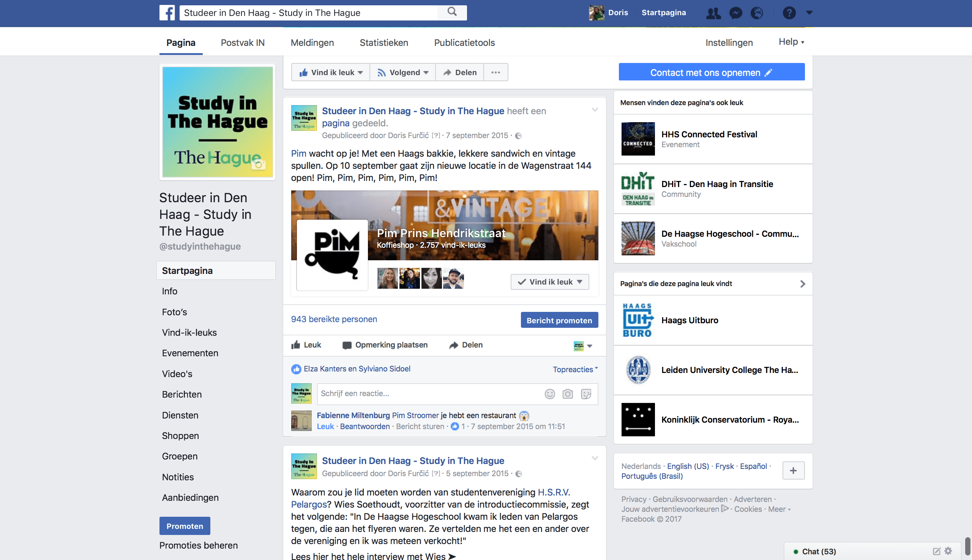Open the Messenger messages icon
The height and width of the screenshot is (560, 972).
tap(735, 13)
